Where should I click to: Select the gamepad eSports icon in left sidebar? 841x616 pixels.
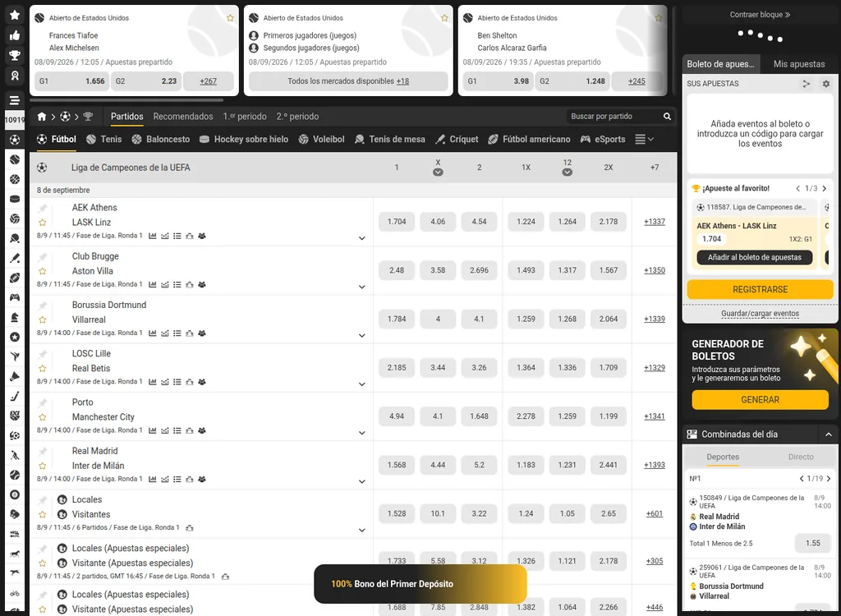(x=15, y=297)
